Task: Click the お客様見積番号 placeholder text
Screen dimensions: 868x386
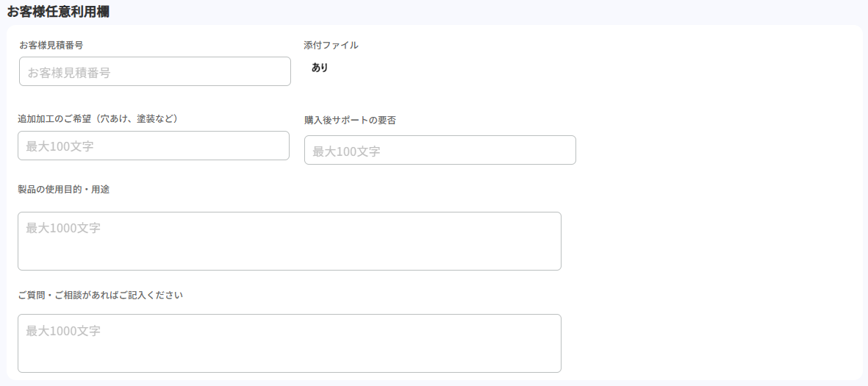Action: pos(69,72)
